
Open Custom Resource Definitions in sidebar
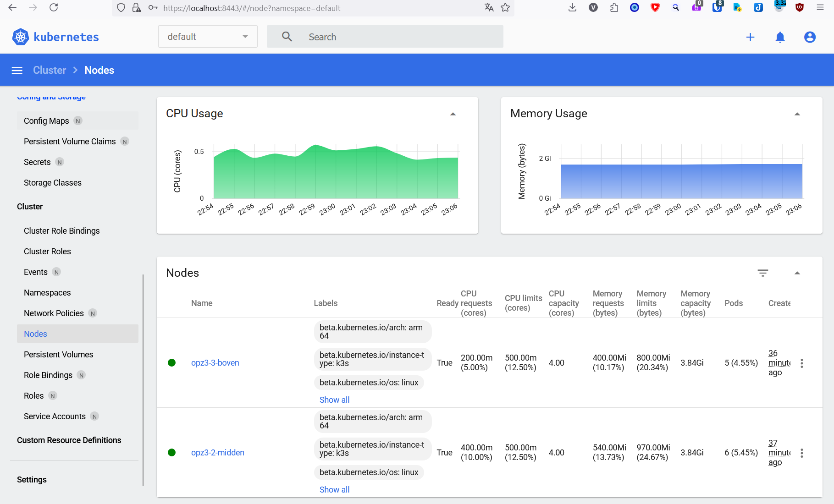69,440
